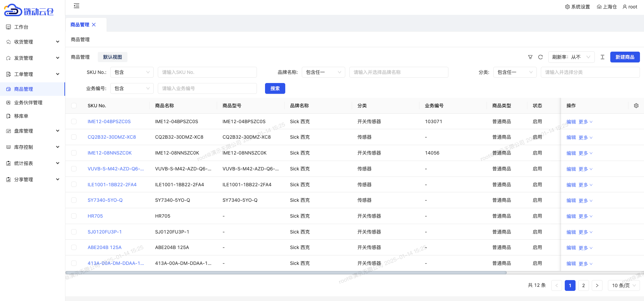Click the column height density icon
Image resolution: width=644 pixels, height=301 pixels.
(x=603, y=57)
